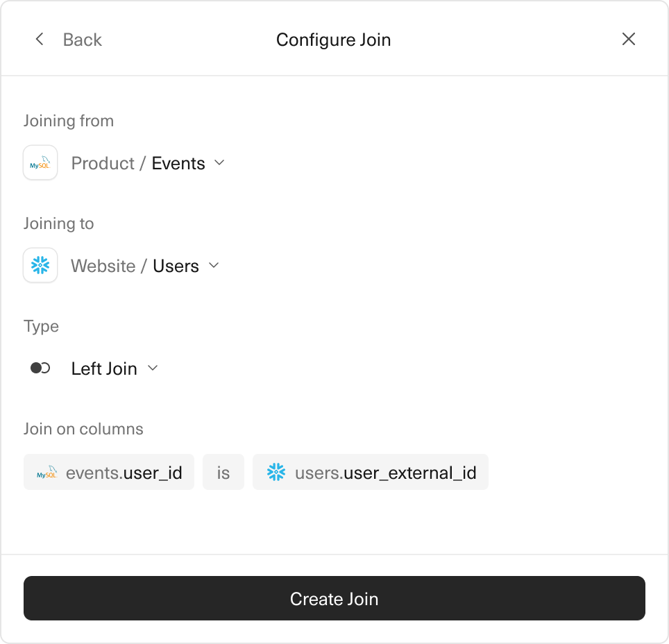
Task: Click the "Join on columns" label
Action: [x=83, y=429]
